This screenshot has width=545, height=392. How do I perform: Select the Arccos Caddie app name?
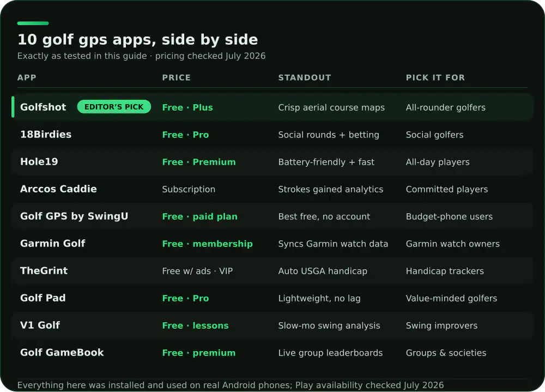click(x=58, y=189)
